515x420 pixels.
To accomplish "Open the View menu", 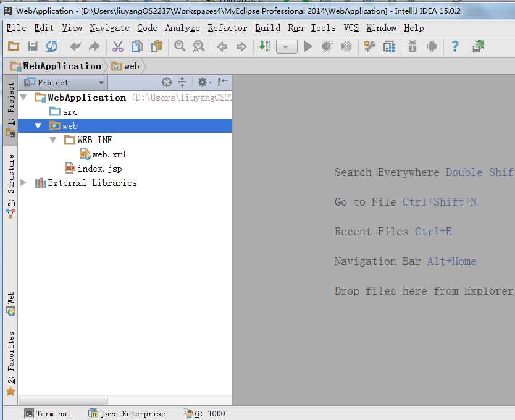I will (x=72, y=28).
